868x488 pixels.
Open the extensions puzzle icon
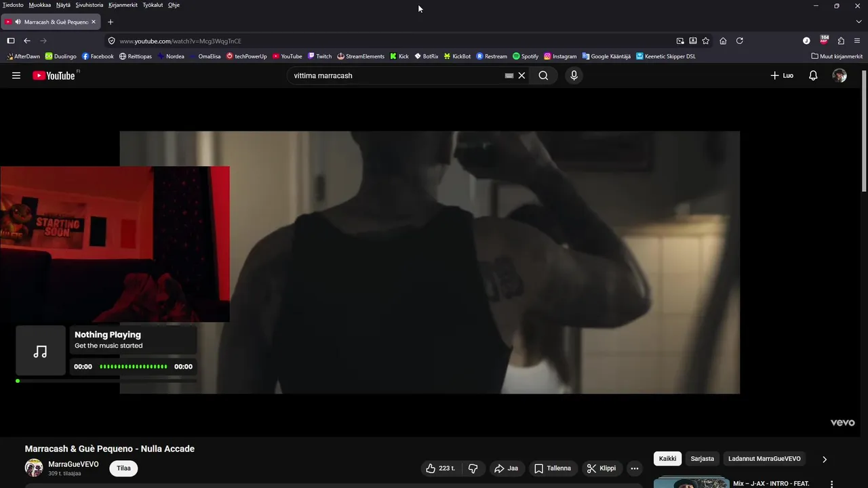[841, 41]
